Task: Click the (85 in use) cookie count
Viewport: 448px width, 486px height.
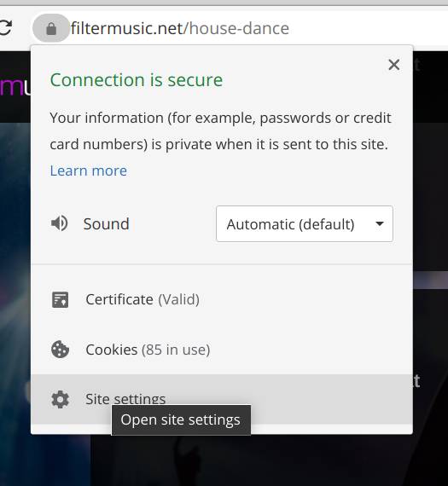Action: pyautogui.click(x=176, y=350)
